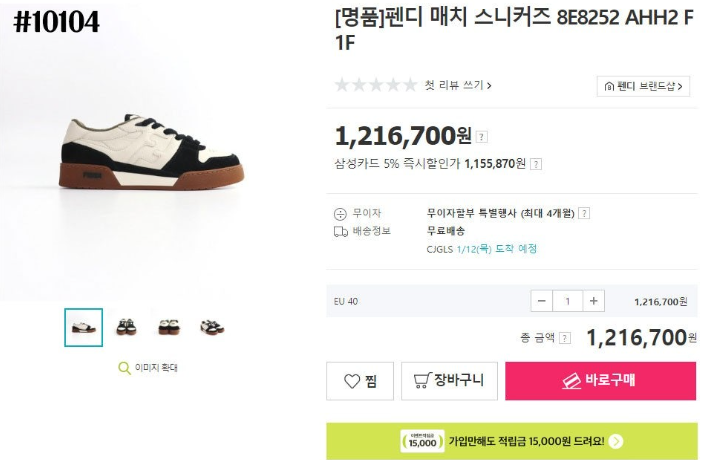The height and width of the screenshot is (460, 716).
Task: Decrease quantity with the minus button
Action: click(x=542, y=301)
